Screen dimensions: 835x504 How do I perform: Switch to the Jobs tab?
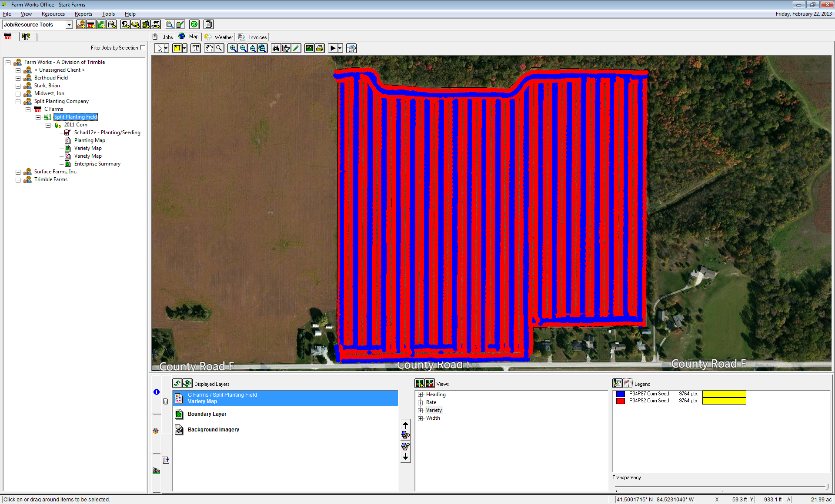pyautogui.click(x=163, y=37)
